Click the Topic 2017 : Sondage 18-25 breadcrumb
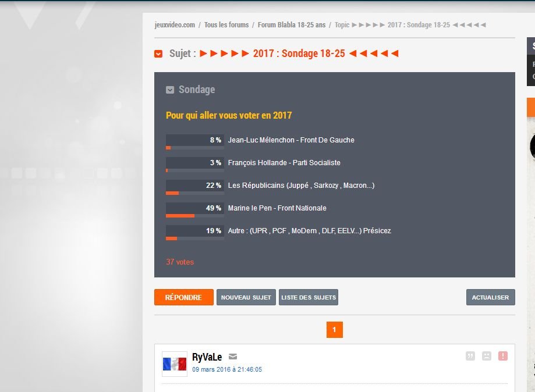The height and width of the screenshot is (392, 535). [x=410, y=25]
